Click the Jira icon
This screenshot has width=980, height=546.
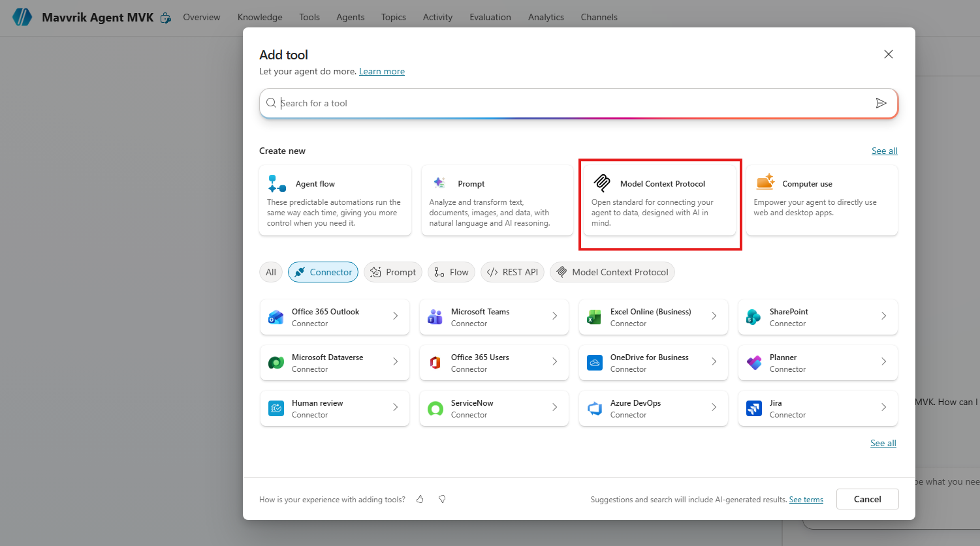pyautogui.click(x=753, y=409)
